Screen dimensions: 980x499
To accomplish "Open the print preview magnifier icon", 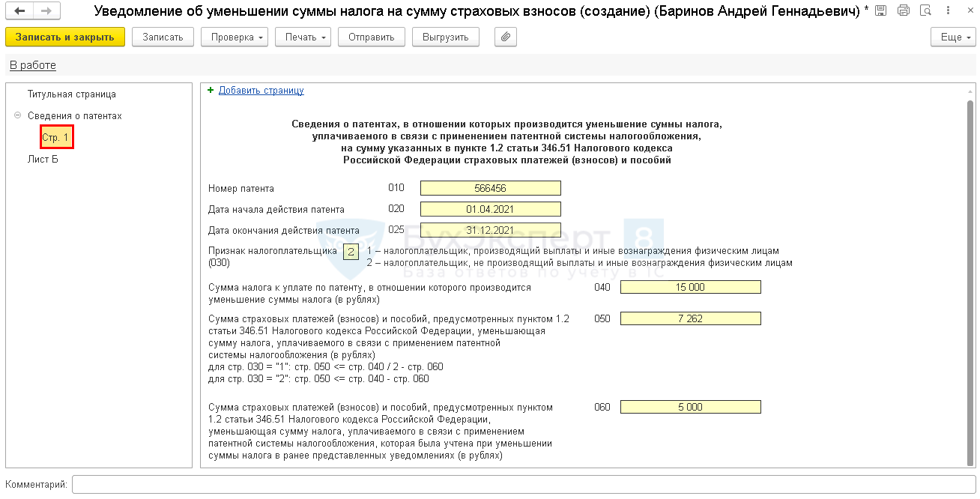I will point(926,10).
